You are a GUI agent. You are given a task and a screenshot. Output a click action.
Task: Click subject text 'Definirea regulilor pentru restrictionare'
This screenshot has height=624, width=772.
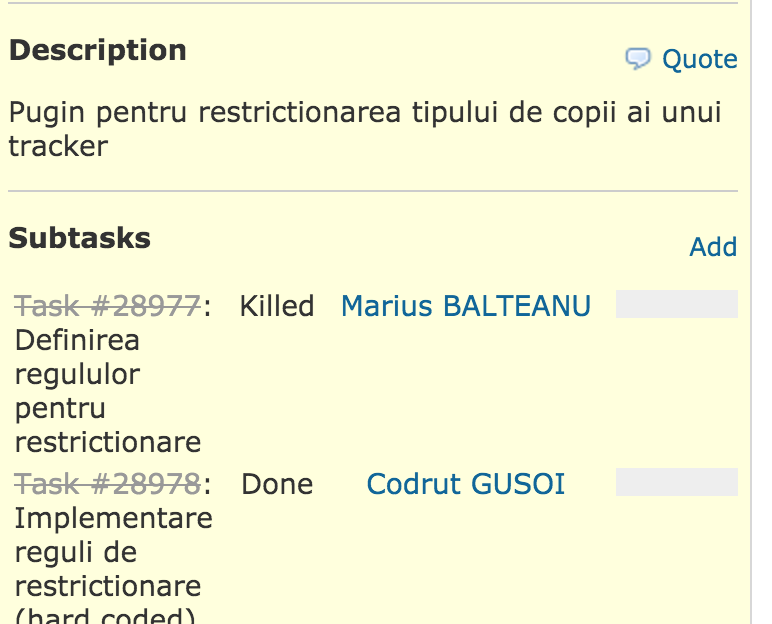click(x=108, y=391)
